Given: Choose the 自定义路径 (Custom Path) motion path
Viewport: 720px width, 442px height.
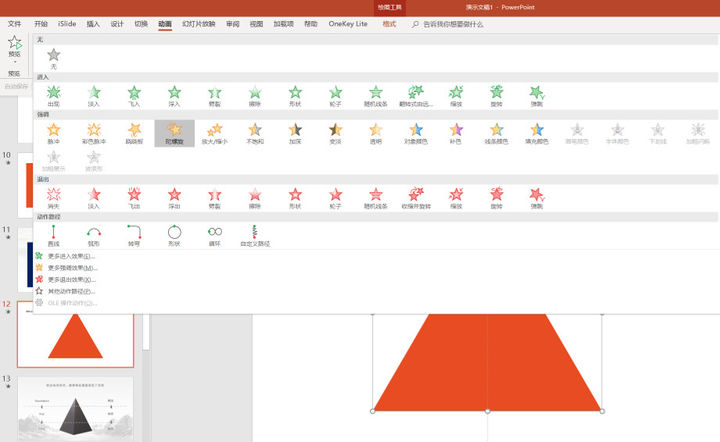Looking at the screenshot, I should (255, 235).
